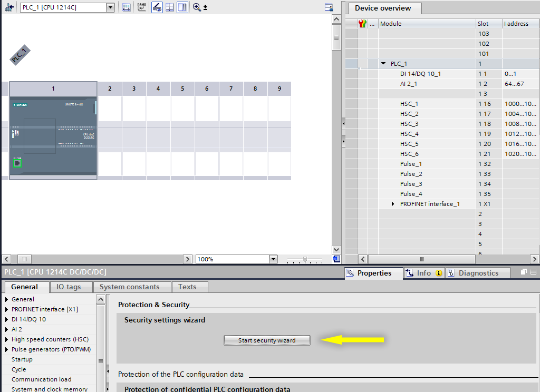Screen dimensions: 540x392
Task: Click the show module labels icon
Action: click(x=141, y=7)
